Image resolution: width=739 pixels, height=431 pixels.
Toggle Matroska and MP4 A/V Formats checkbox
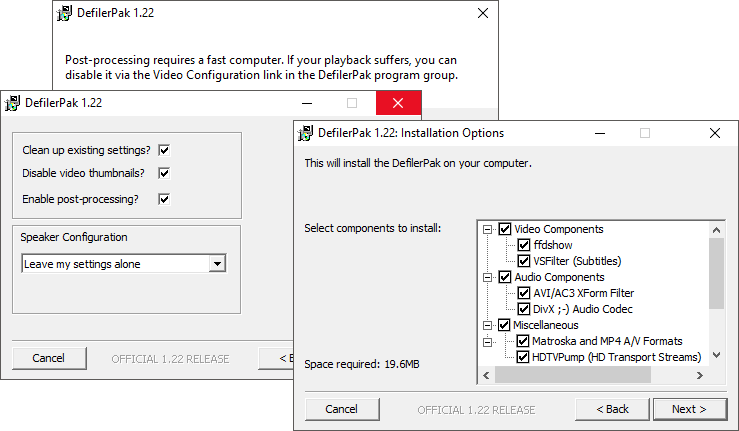pyautogui.click(x=523, y=341)
